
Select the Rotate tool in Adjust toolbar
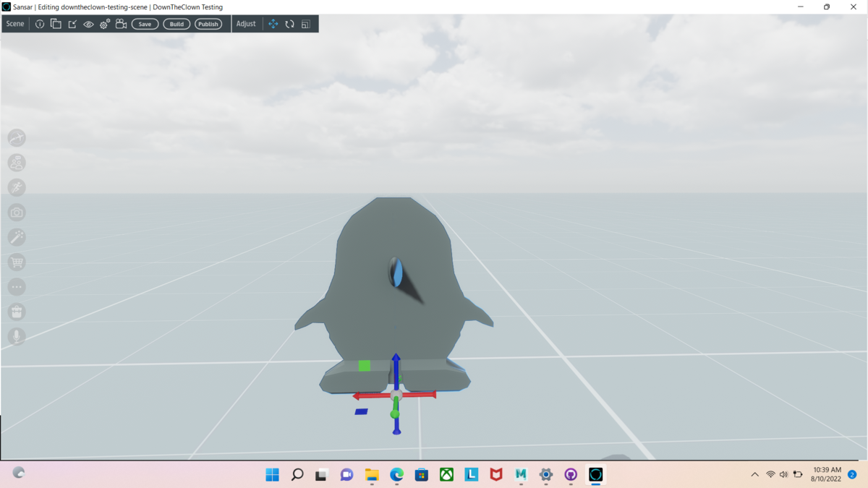289,24
